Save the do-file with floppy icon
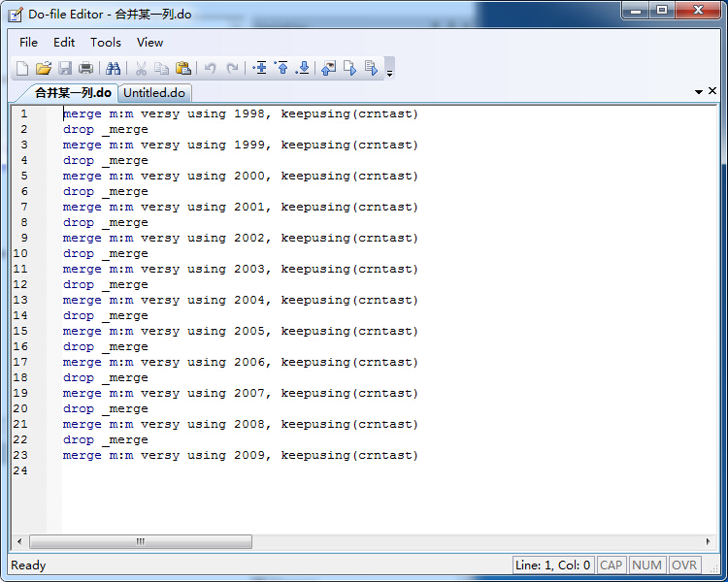This screenshot has height=582, width=728. pyautogui.click(x=64, y=68)
